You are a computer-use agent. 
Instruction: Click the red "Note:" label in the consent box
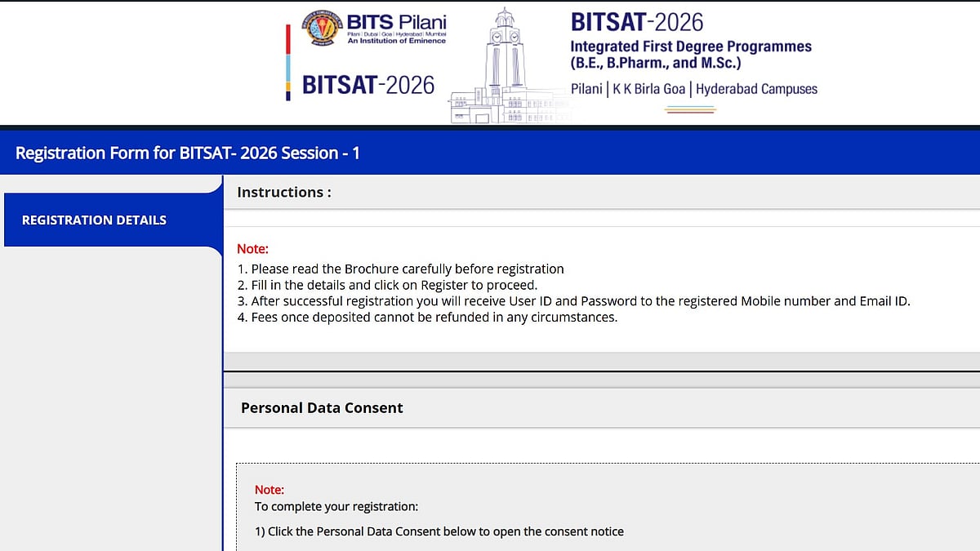pyautogui.click(x=269, y=490)
